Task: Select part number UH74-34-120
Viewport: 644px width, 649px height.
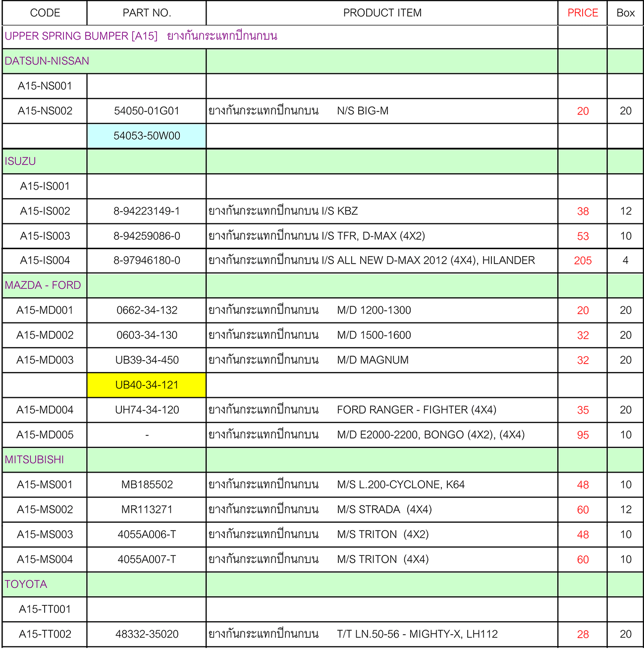Action: point(147,410)
